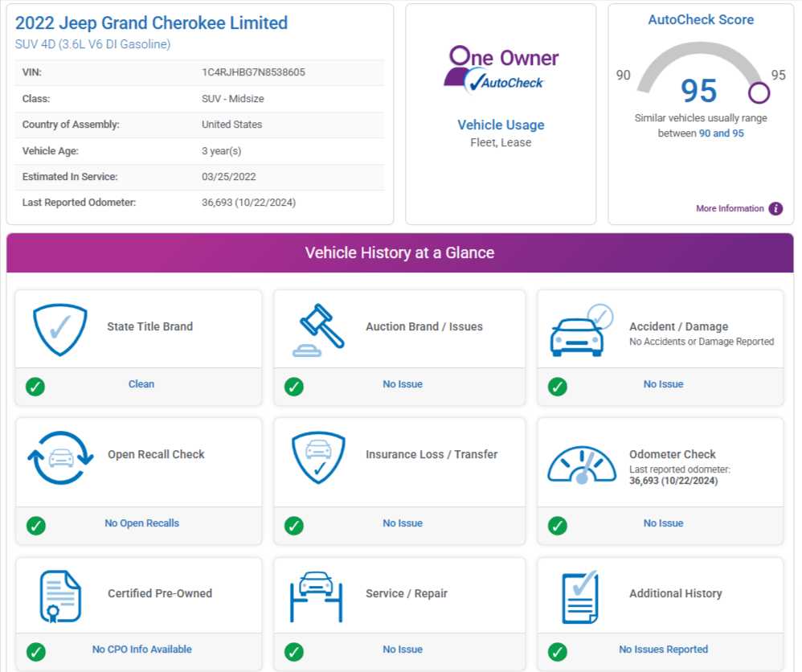Click the 90 and 95 range text

coord(721,133)
